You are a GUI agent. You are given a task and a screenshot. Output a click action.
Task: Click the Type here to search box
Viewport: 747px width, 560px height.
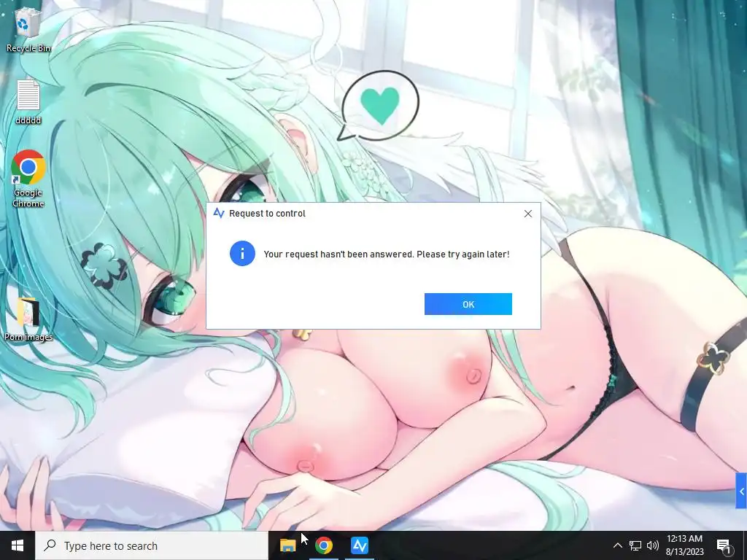point(152,545)
